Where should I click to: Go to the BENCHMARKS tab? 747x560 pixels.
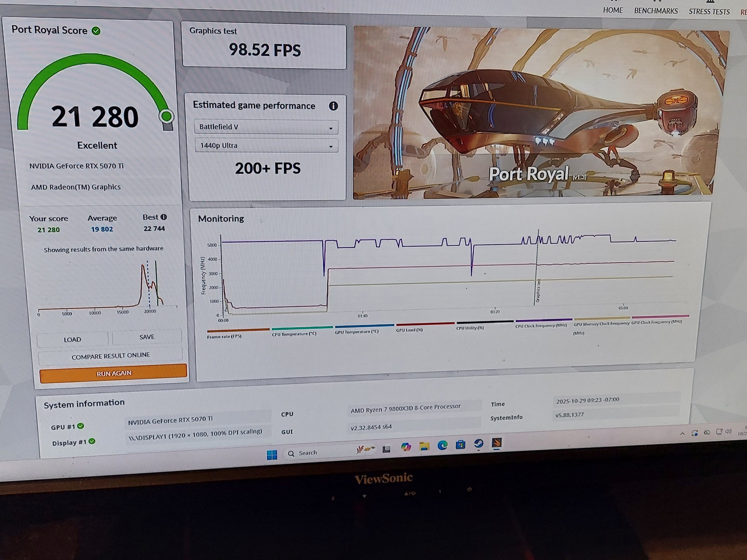tap(656, 11)
